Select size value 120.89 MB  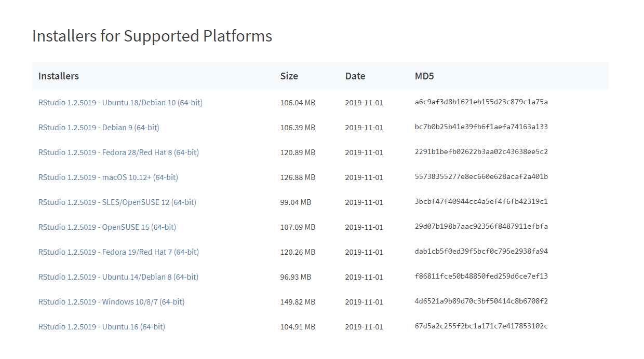pos(298,153)
